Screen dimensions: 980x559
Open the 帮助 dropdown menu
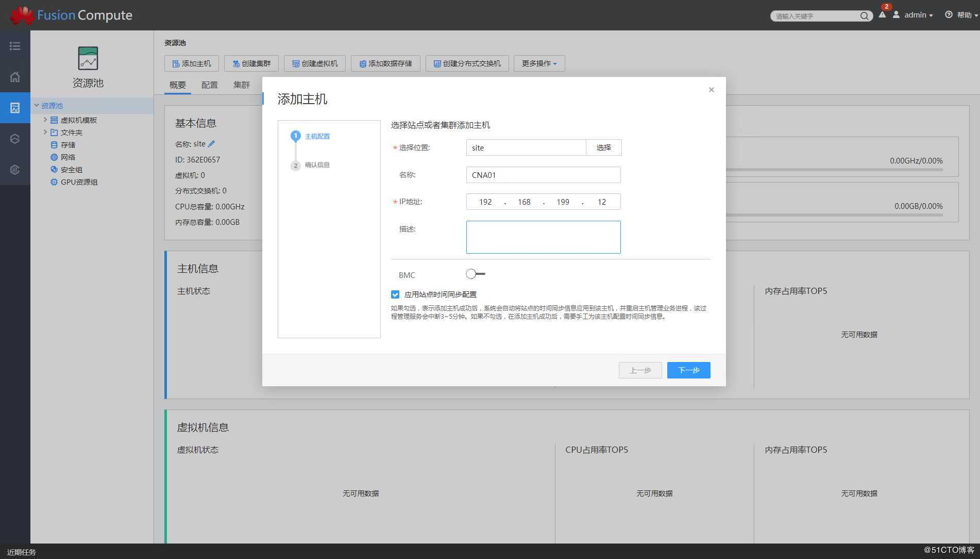click(967, 15)
